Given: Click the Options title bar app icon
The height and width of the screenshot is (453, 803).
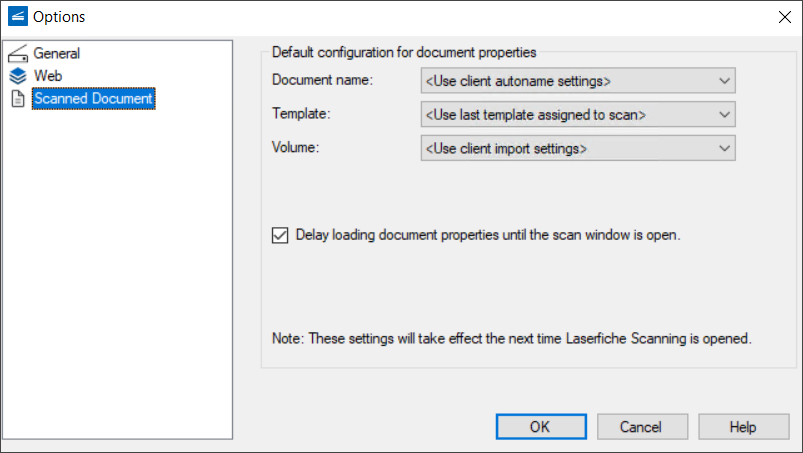Looking at the screenshot, I should point(18,16).
